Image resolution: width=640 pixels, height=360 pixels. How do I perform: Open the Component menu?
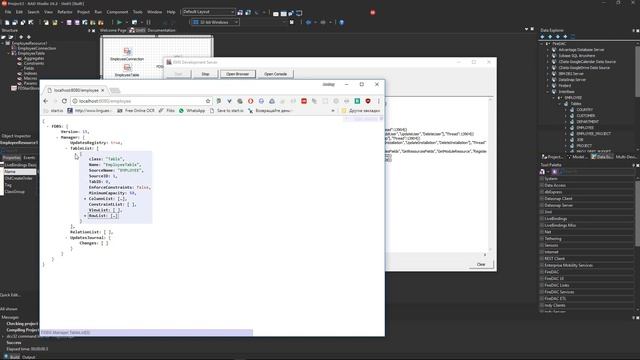(x=117, y=12)
